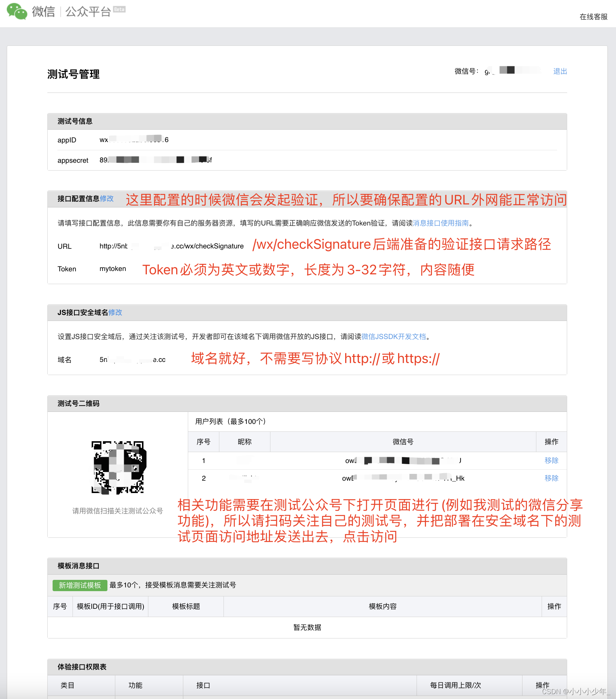
Task: Click the 新增测试模板 green button
Action: click(x=80, y=585)
